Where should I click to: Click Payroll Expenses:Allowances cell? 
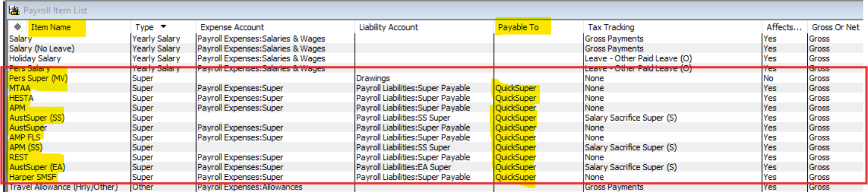click(x=250, y=187)
